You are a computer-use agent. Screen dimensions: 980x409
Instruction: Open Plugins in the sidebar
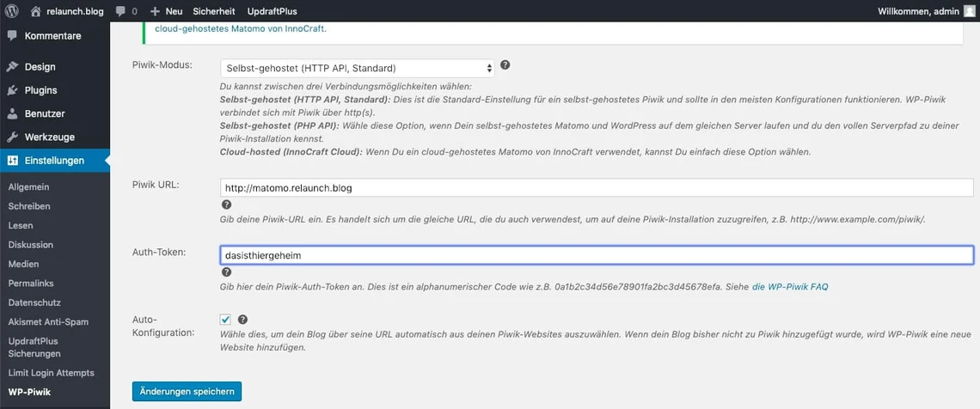coord(40,90)
